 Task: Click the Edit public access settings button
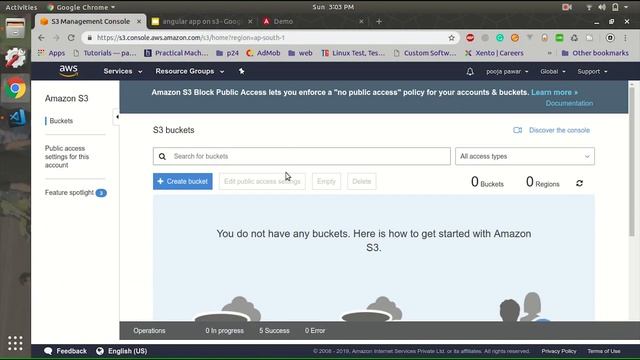262,181
